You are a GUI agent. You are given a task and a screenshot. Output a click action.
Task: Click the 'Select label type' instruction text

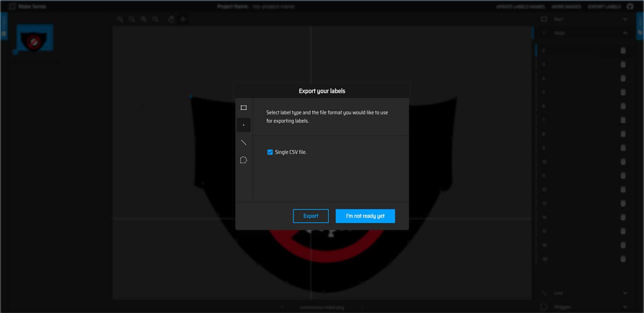(327, 116)
